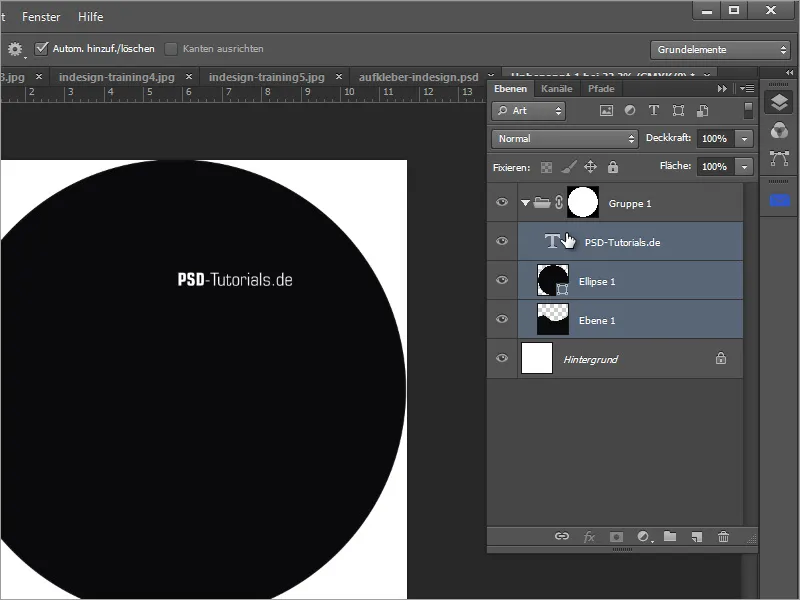Filter layers by pixel layer type
This screenshot has width=800, height=600.
click(606, 111)
